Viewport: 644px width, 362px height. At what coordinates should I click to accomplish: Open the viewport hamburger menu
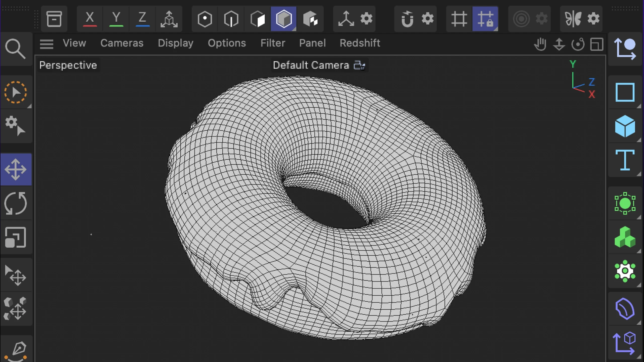tap(47, 44)
